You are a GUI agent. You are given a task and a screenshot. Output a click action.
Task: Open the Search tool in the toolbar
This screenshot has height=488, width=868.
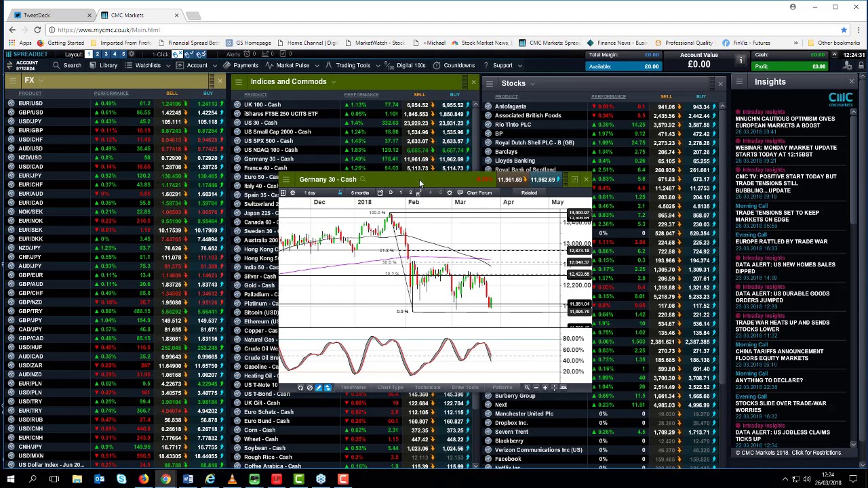[67, 66]
